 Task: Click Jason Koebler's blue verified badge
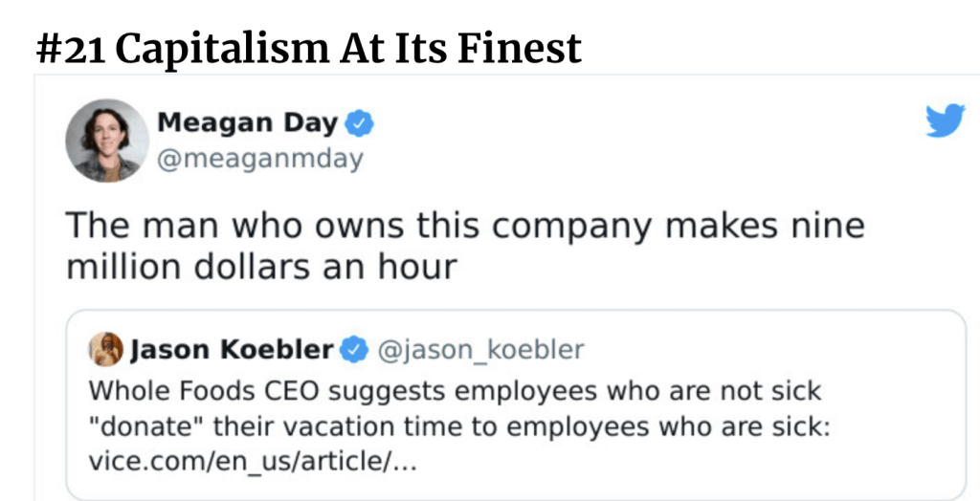pyautogui.click(x=355, y=350)
